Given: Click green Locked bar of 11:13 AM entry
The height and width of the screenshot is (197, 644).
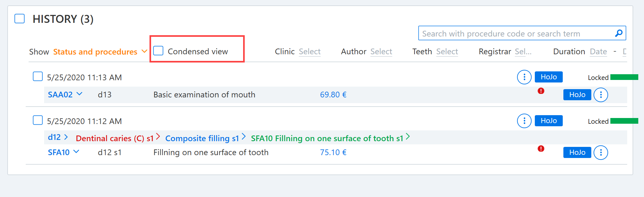Looking at the screenshot, I should (x=624, y=77).
